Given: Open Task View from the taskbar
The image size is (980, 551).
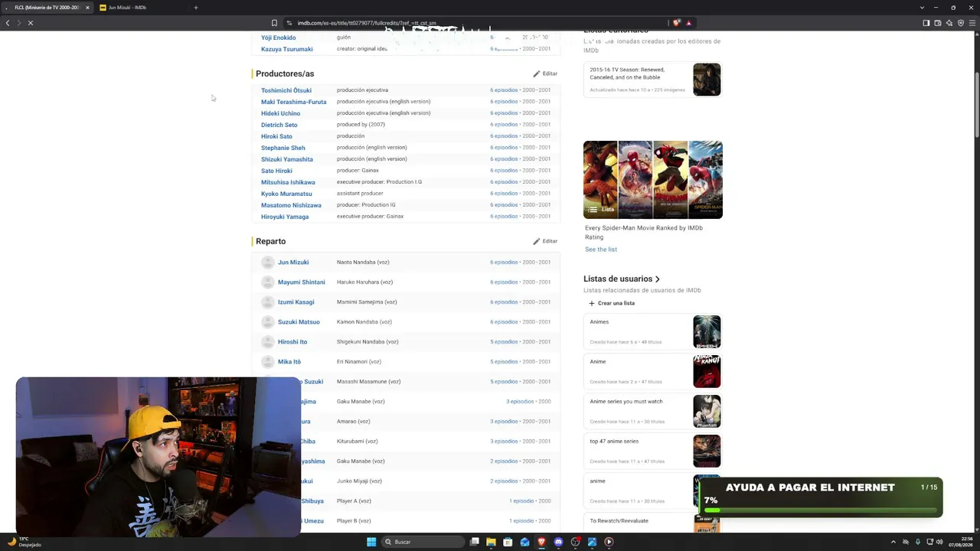Looking at the screenshot, I should [475, 542].
